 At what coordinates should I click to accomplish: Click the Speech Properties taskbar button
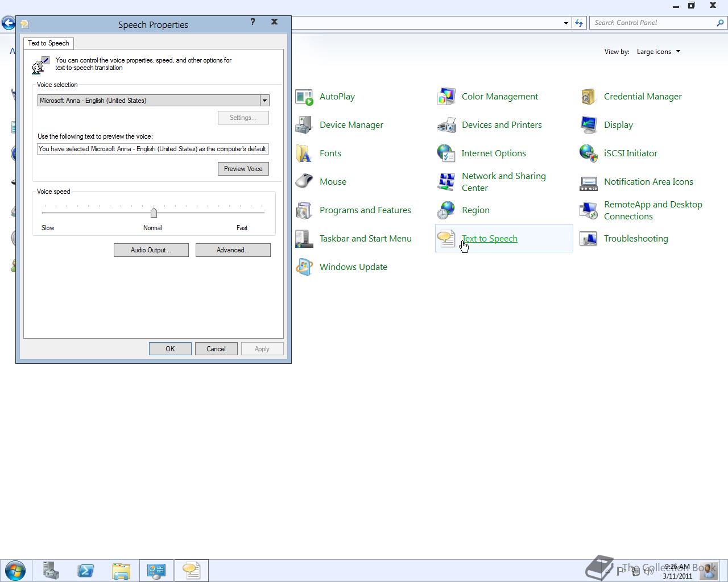pyautogui.click(x=192, y=571)
